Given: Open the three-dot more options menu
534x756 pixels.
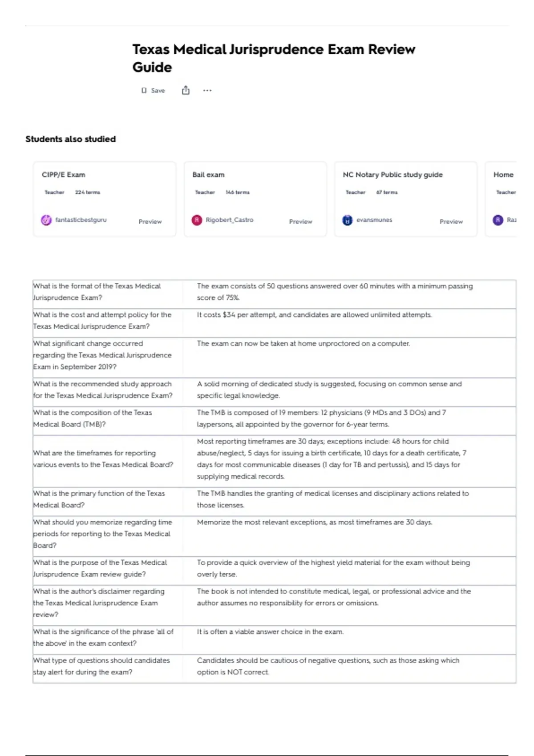Looking at the screenshot, I should click(207, 90).
